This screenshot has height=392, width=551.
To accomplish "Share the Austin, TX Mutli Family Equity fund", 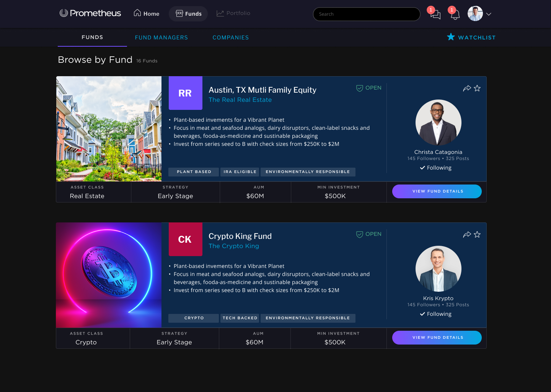I will click(x=467, y=88).
